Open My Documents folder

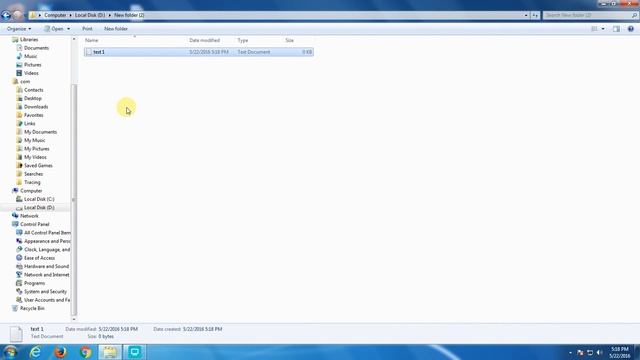[40, 132]
